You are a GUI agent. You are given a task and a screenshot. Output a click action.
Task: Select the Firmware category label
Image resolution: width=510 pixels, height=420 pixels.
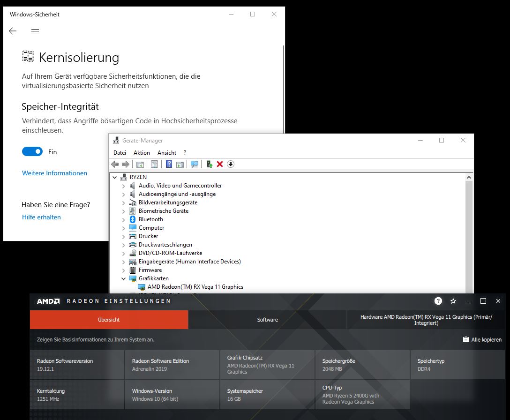click(150, 270)
